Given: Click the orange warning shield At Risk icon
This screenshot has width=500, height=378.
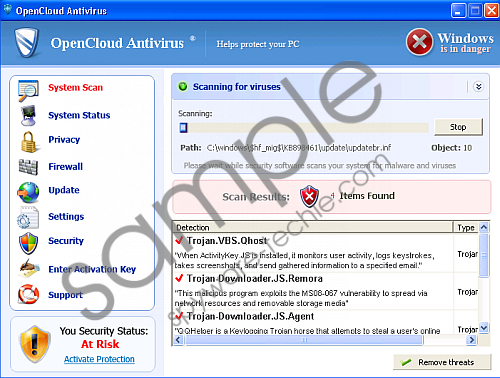Looking at the screenshot, I should pyautogui.click(x=35, y=344).
